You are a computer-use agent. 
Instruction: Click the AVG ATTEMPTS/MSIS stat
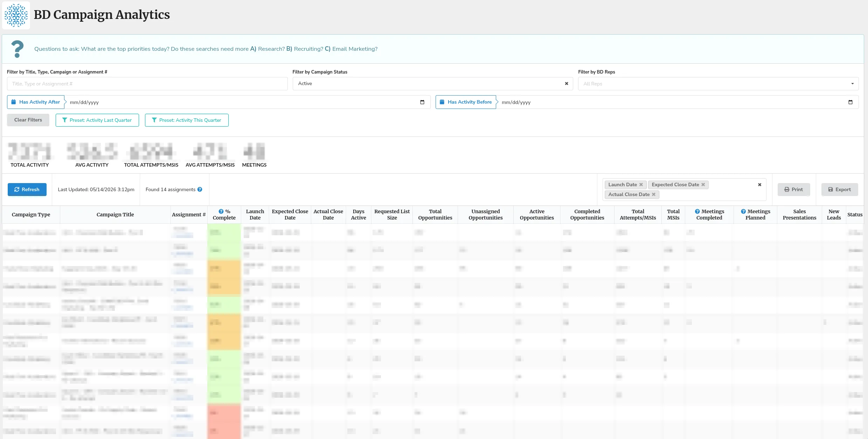(210, 155)
